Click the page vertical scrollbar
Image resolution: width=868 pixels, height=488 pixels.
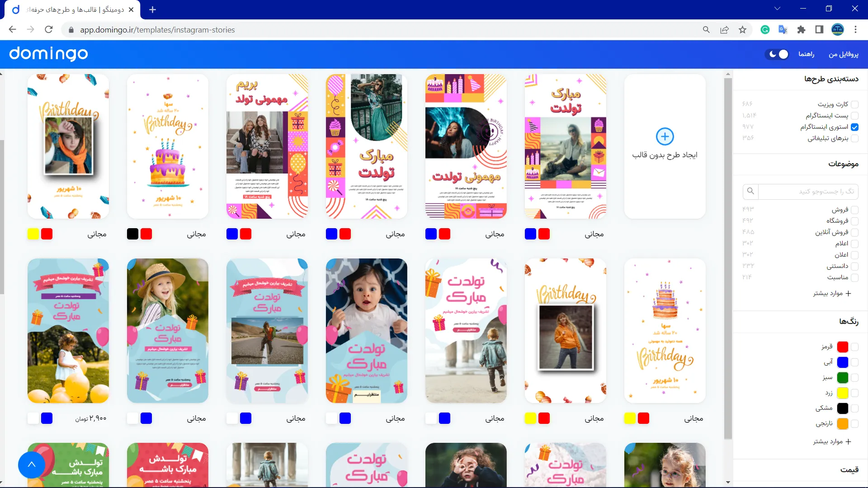[728, 258]
